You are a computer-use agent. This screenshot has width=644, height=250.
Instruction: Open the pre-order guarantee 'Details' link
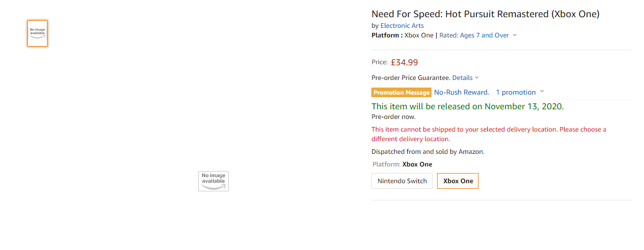click(462, 78)
